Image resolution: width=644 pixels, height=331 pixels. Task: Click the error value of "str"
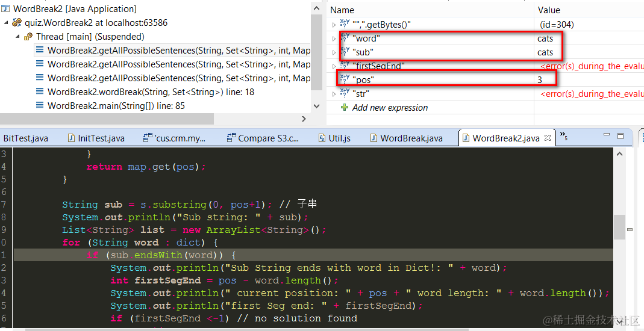592,94
